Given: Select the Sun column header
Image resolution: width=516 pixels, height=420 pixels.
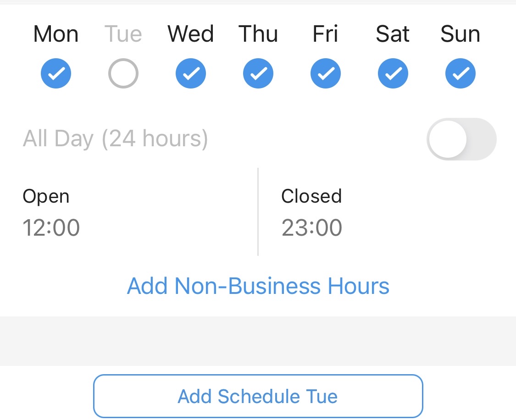Looking at the screenshot, I should point(460,33).
